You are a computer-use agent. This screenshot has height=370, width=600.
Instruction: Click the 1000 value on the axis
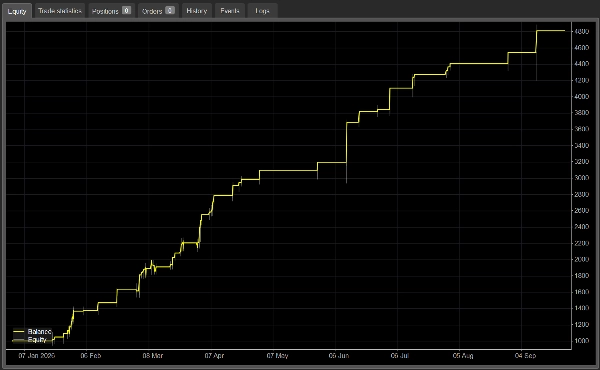pos(582,341)
